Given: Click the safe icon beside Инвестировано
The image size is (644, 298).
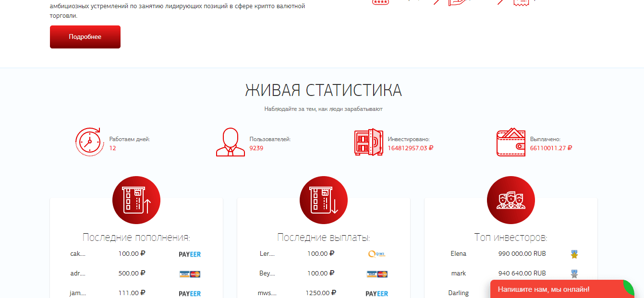Looking at the screenshot, I should pos(368,142).
